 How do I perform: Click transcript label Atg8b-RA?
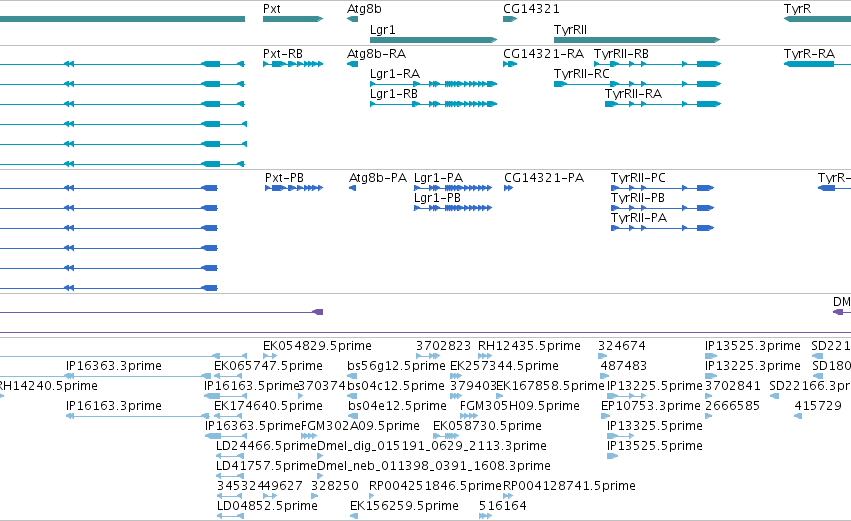pyautogui.click(x=376, y=54)
